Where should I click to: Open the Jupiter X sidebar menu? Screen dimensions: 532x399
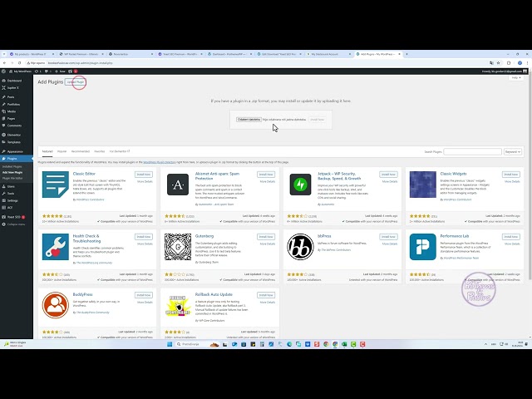point(13,88)
